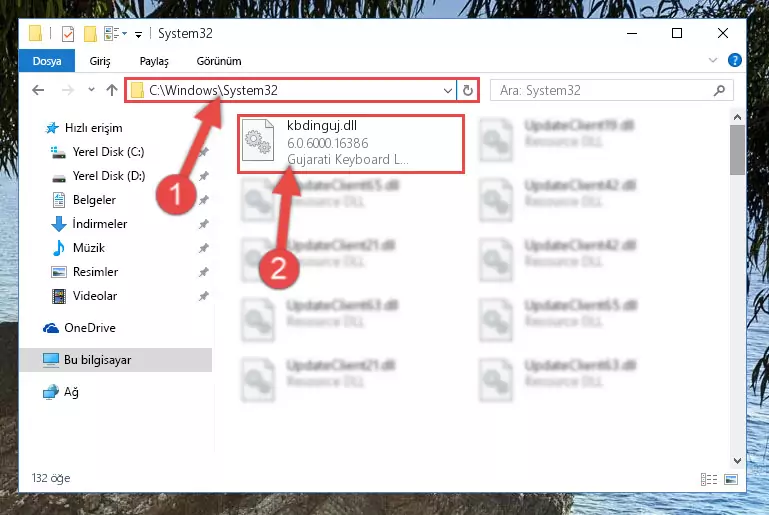Click the kbdinguj.dll gear file icon
769x515 pixels.
pyautogui.click(x=258, y=140)
